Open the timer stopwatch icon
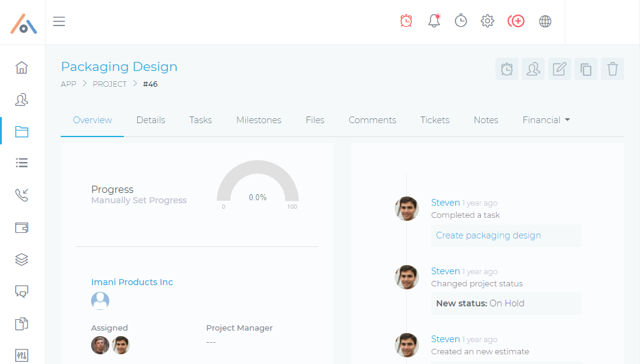 [x=461, y=21]
